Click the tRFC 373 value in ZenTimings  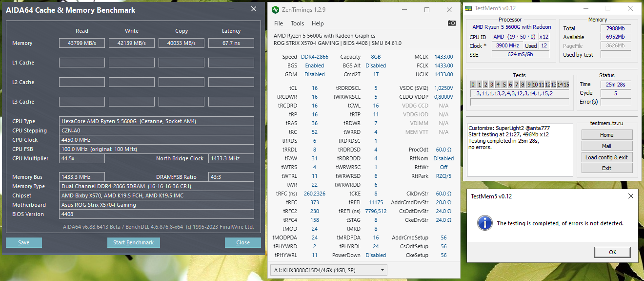click(x=315, y=202)
